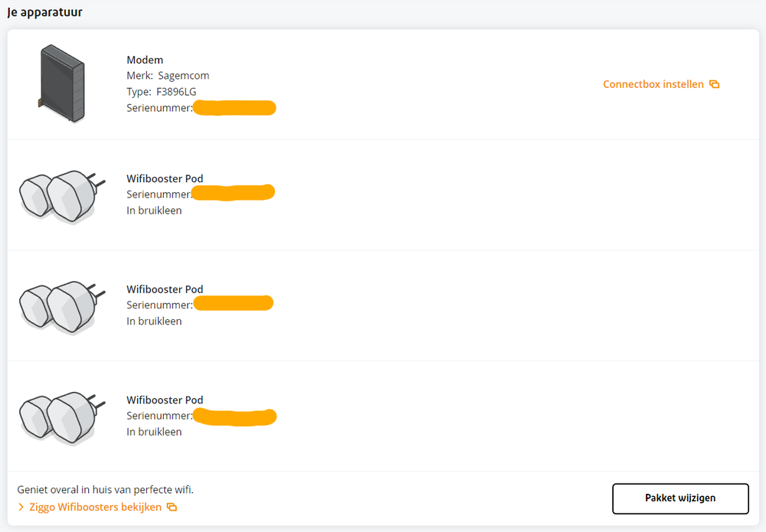Click the chevron before Ziggo Wifiboosters bekijken
This screenshot has width=766, height=532.
pyautogui.click(x=21, y=507)
